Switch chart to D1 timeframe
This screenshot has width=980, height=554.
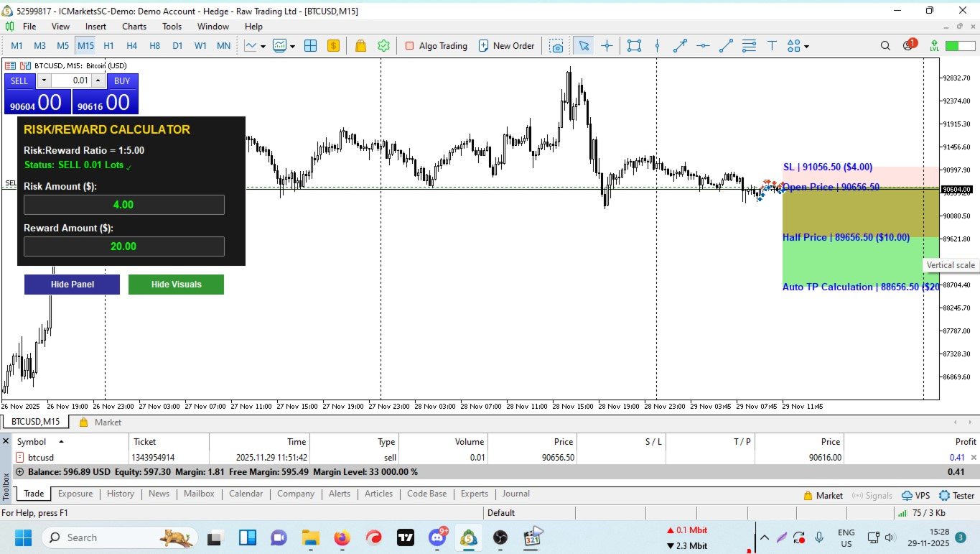point(177,46)
